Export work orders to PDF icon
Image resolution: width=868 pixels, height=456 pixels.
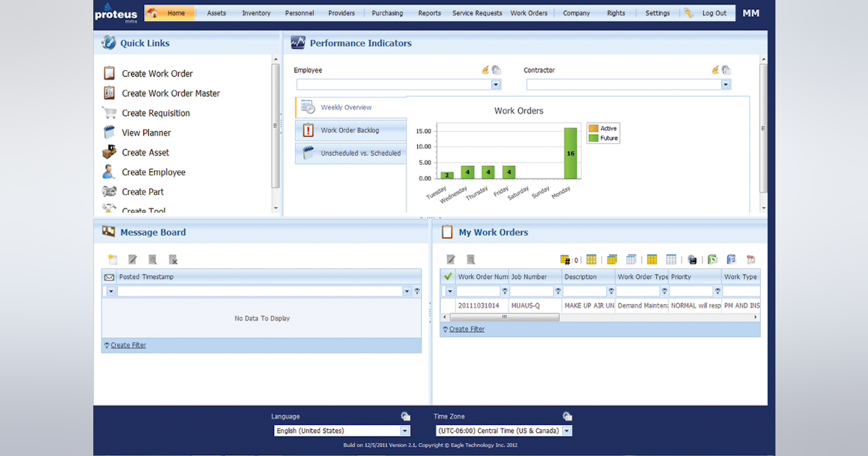pyautogui.click(x=751, y=259)
